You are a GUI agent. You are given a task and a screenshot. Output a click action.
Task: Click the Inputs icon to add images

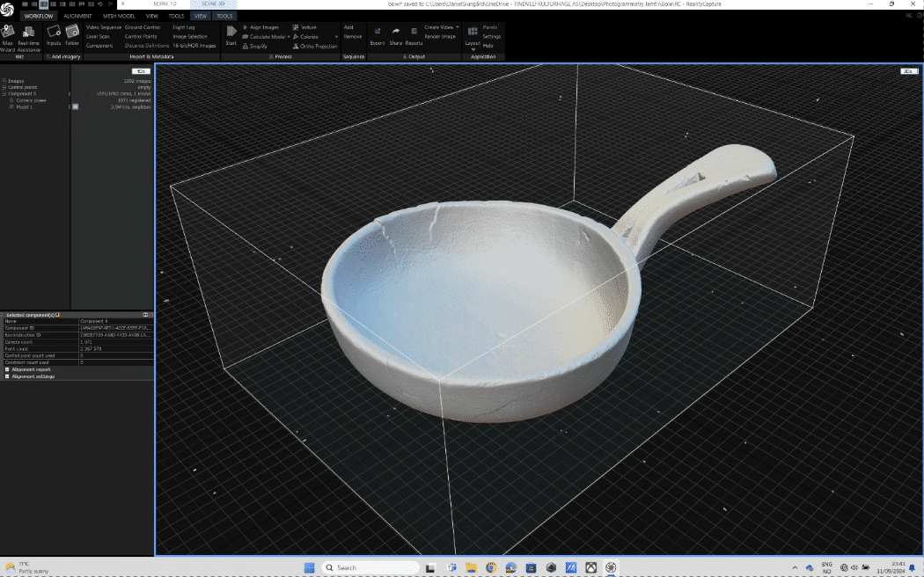tap(54, 33)
